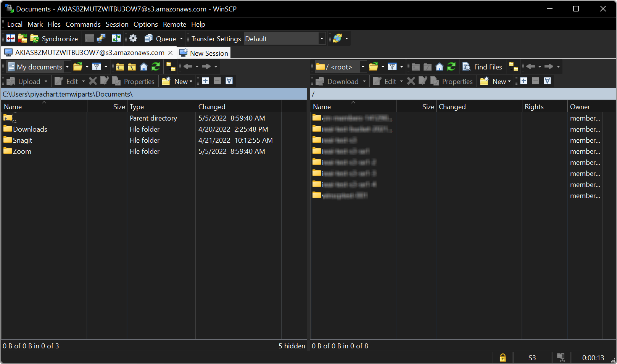The width and height of the screenshot is (617, 364).
Task: Switch to the New Session tab
Action: [x=204, y=53]
